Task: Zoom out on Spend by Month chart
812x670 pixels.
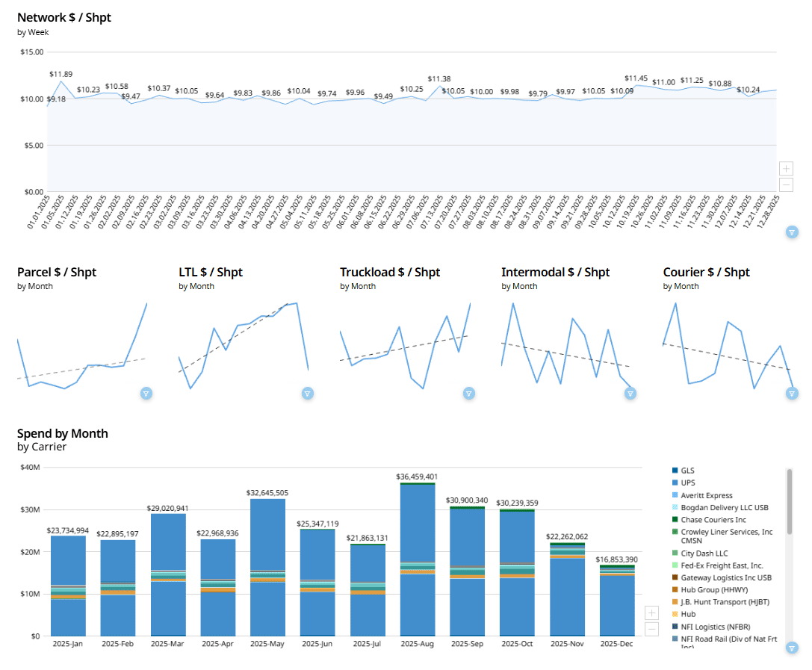Action: click(651, 629)
